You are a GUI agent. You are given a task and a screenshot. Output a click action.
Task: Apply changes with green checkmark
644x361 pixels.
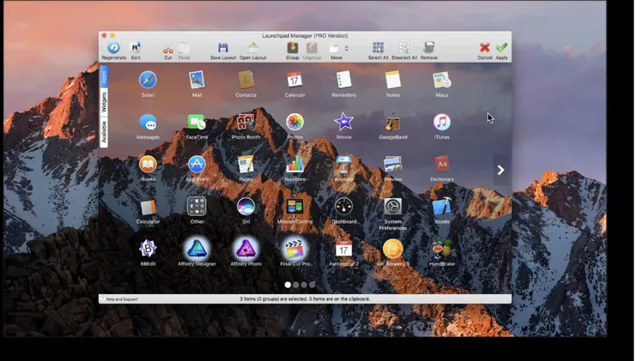point(501,47)
